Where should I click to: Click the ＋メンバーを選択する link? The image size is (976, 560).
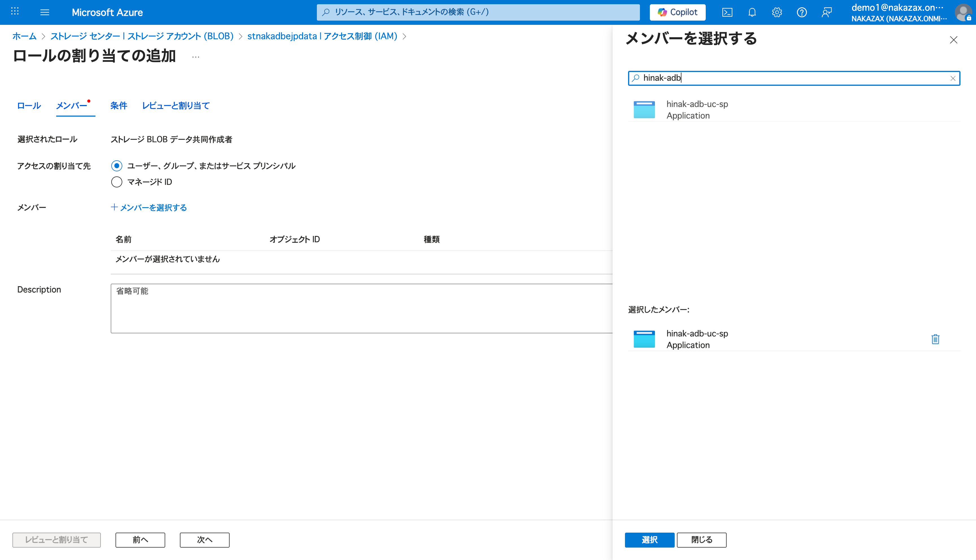click(149, 208)
